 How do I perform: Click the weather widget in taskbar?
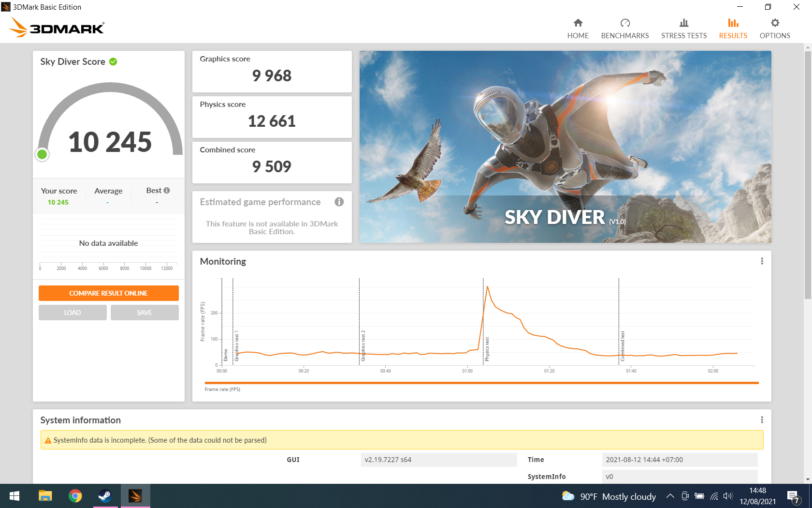click(609, 496)
